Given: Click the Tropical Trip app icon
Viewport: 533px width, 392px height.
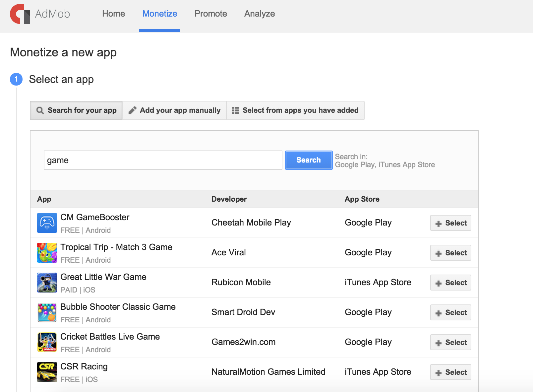Looking at the screenshot, I should coord(47,253).
